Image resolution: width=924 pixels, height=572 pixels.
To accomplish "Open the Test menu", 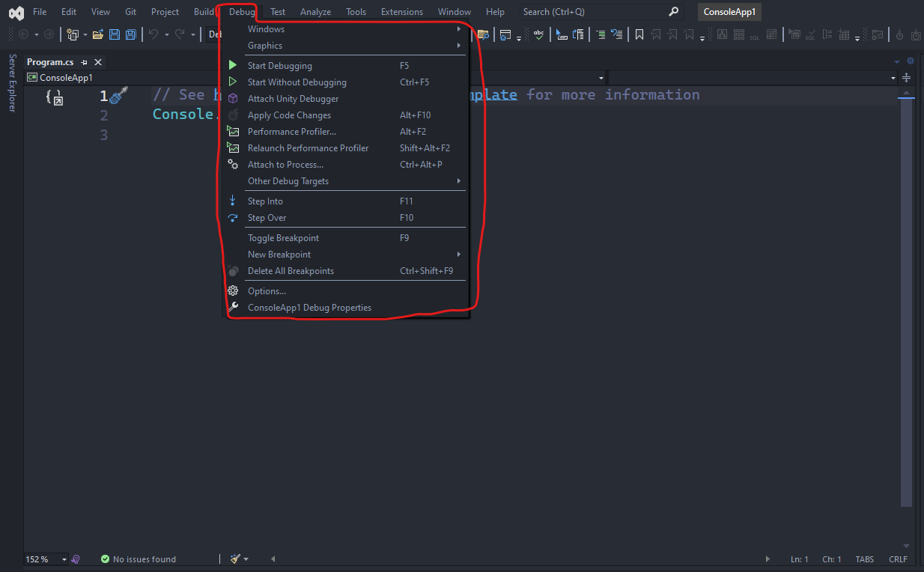I will pos(278,12).
